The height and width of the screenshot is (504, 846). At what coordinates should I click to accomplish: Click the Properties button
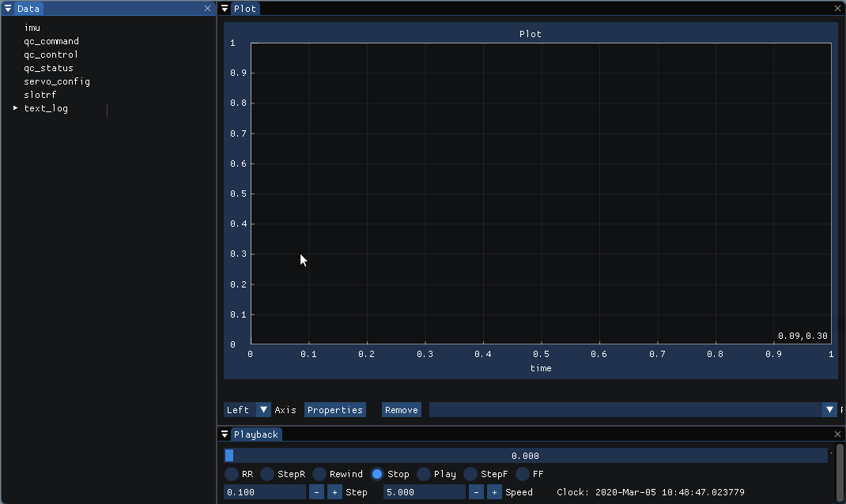(x=334, y=410)
